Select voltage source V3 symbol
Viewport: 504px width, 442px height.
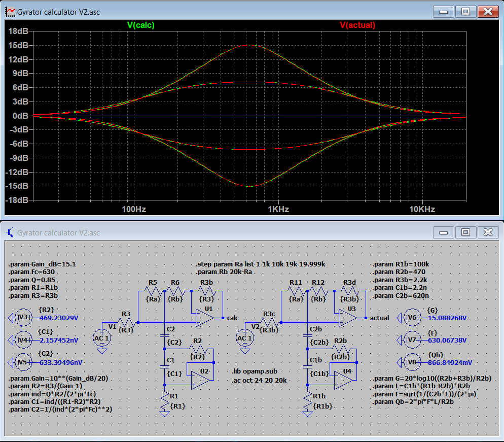23,318
